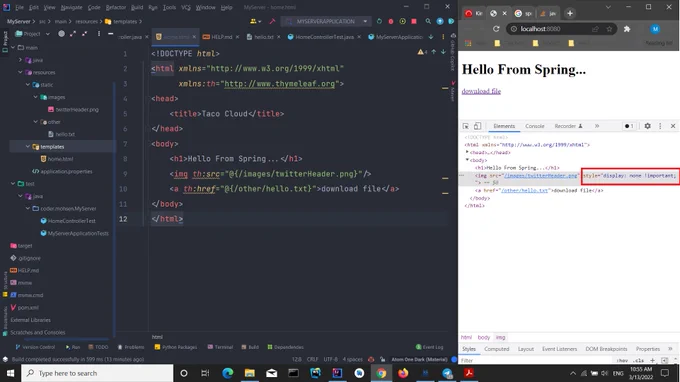Open the VCS menu

pos(186,7)
